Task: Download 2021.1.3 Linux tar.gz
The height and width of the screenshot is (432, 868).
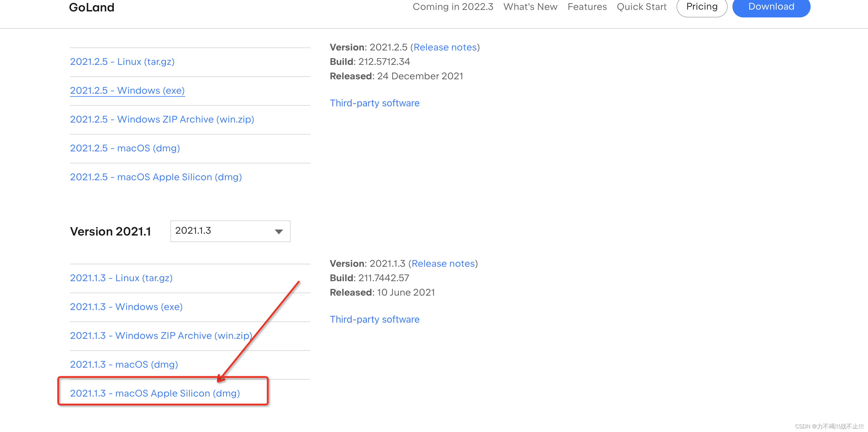Action: tap(121, 278)
